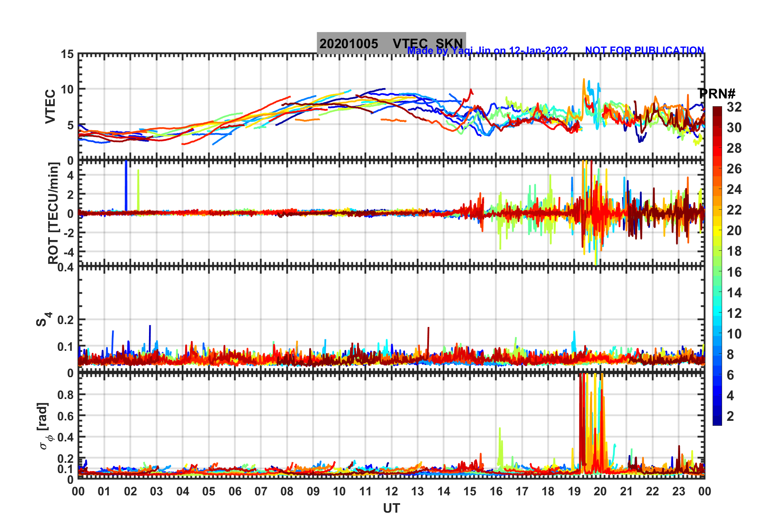Click the "07" hour tick label
Viewport: 783px width, 532px height.
coord(261,491)
